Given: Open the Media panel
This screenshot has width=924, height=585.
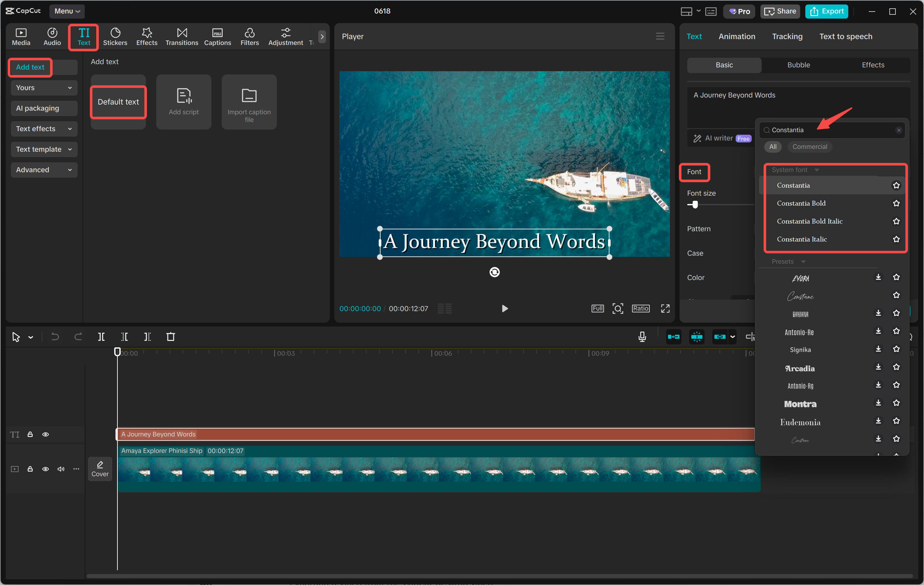Looking at the screenshot, I should point(21,37).
